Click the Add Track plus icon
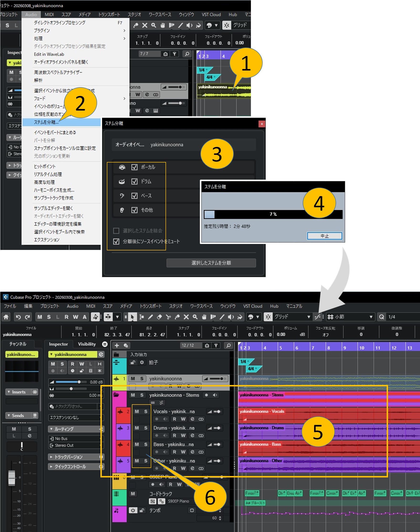The height and width of the screenshot is (532, 420). point(117,345)
